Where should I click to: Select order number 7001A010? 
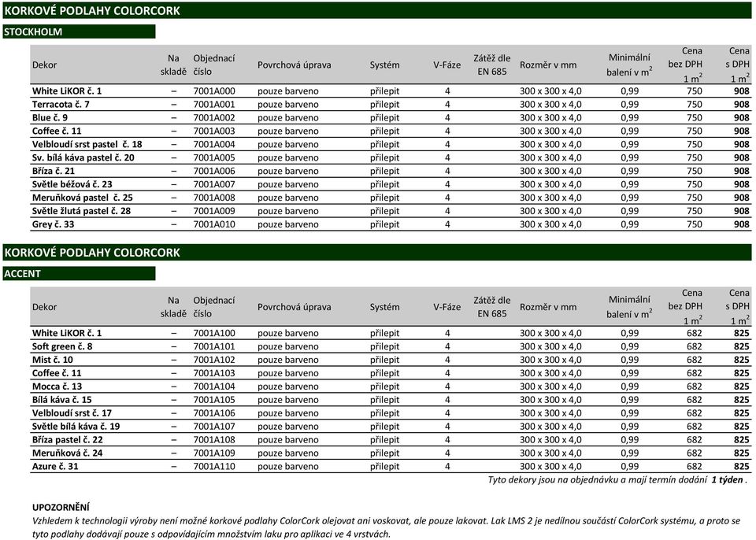point(214,224)
